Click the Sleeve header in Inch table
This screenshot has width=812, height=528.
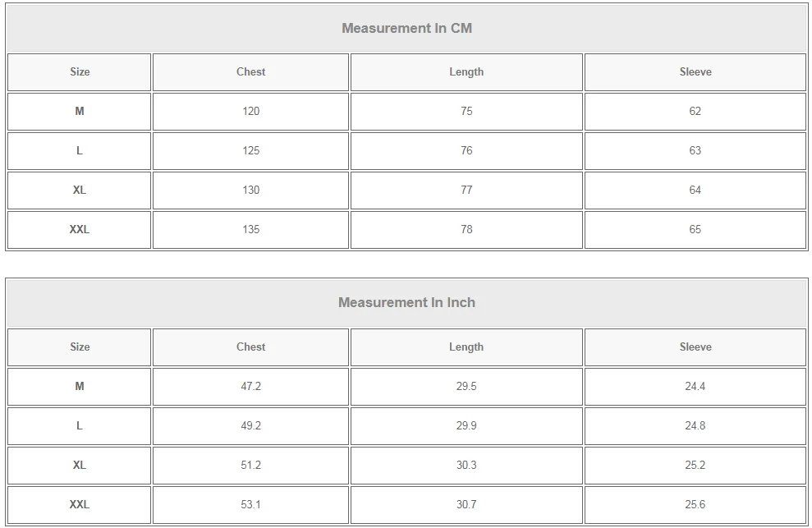tap(695, 347)
